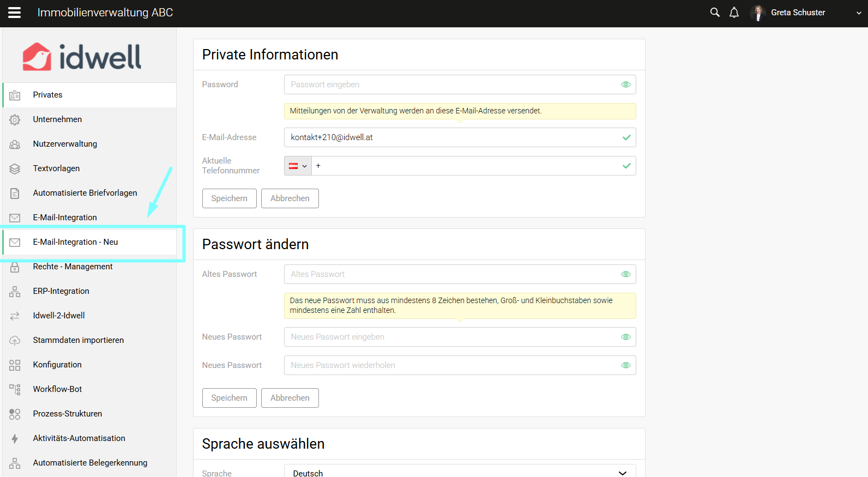Click the Aktivitäts-Automatisation lightning icon
This screenshot has height=477, width=868.
pyautogui.click(x=15, y=438)
